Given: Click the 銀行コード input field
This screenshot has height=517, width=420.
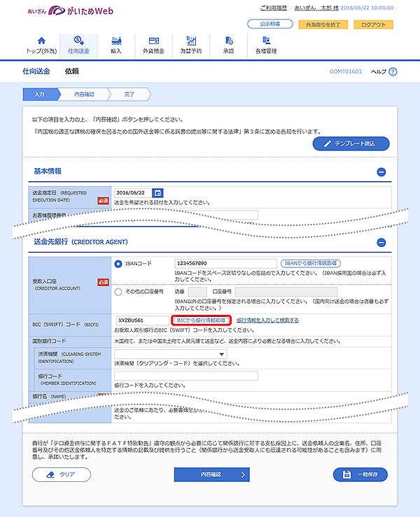Looking at the screenshot, I should (x=185, y=376).
